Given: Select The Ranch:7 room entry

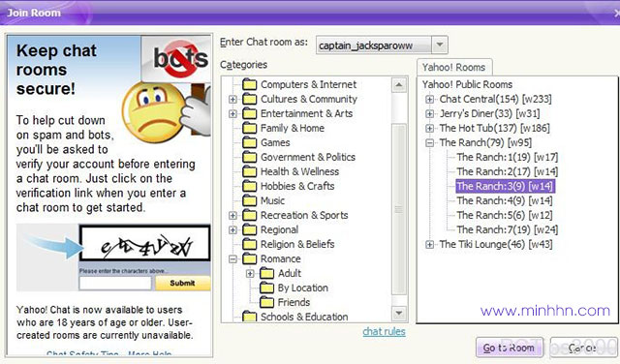Looking at the screenshot, I should [x=507, y=229].
